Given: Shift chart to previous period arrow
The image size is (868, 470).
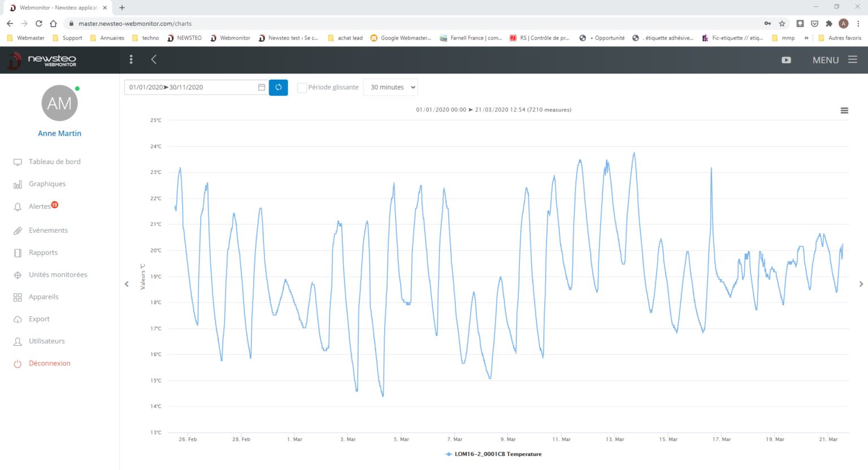Looking at the screenshot, I should pos(127,284).
